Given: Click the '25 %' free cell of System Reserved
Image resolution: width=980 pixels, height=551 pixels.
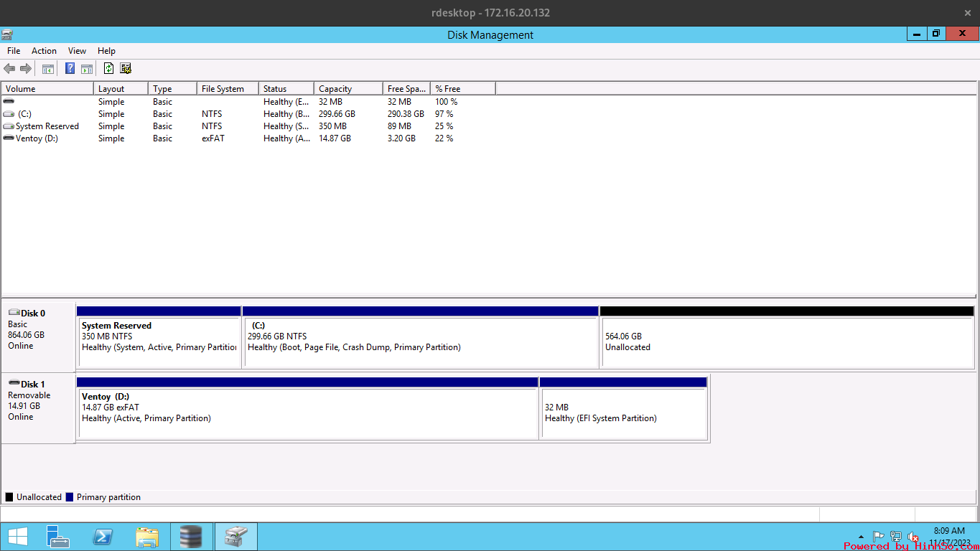Looking at the screenshot, I should click(444, 126).
